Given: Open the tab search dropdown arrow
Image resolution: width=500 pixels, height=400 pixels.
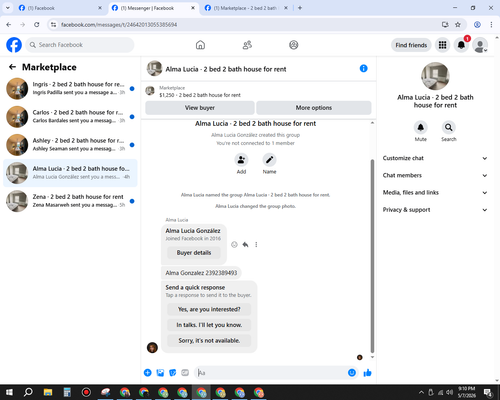Looking at the screenshot, I should (8, 8).
